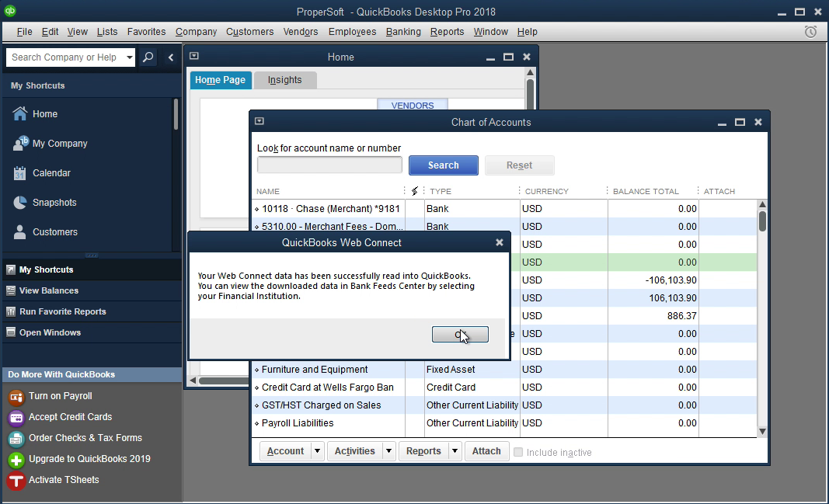Image resolution: width=829 pixels, height=504 pixels.
Task: Click the blue Search button
Action: point(443,165)
